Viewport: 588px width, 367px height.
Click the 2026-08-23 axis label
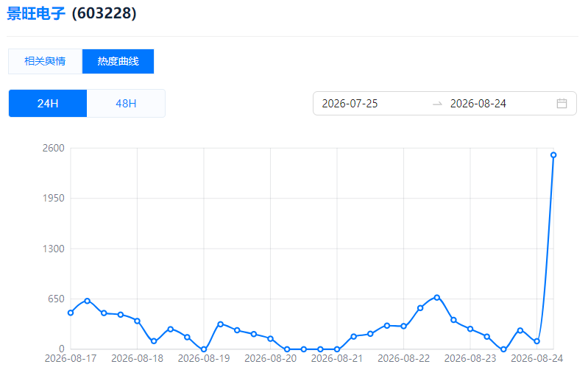point(470,359)
